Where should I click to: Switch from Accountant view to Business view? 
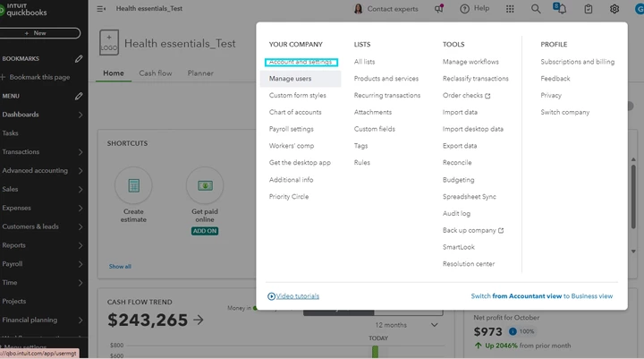click(x=542, y=296)
